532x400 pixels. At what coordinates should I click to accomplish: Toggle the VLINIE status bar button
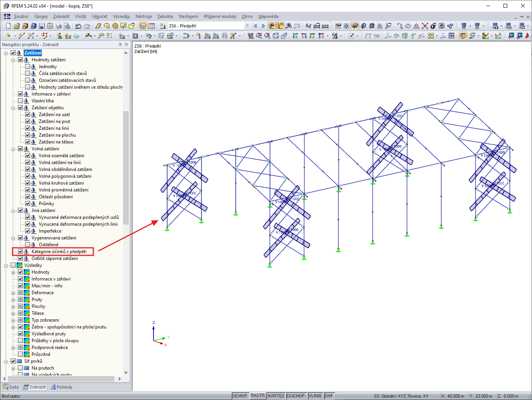tap(315, 396)
